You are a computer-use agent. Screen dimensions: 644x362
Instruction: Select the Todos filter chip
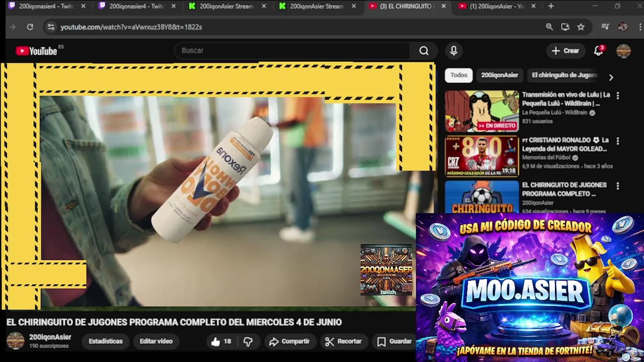tap(459, 75)
